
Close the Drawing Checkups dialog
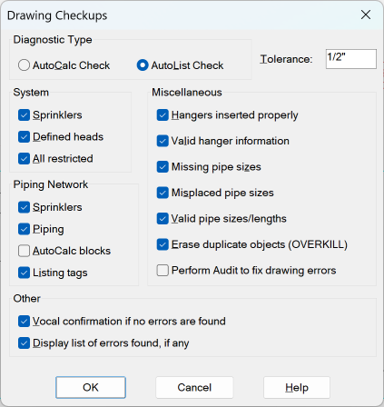pyautogui.click(x=366, y=15)
